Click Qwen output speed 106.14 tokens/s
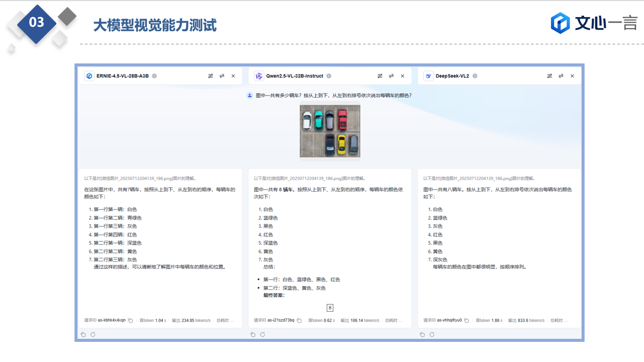644x362 pixels. (x=360, y=320)
